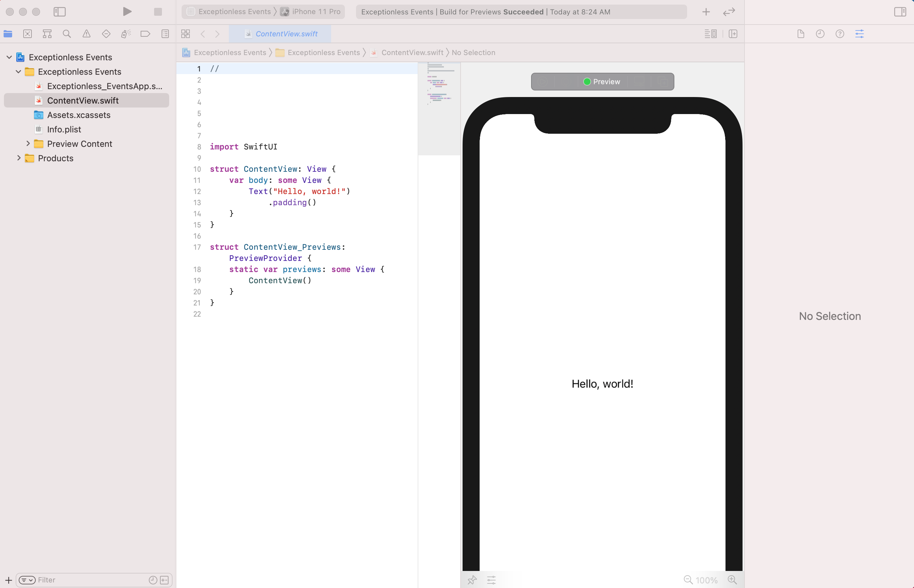The image size is (914, 588).
Task: Toggle the navigator sidebar
Action: tap(60, 12)
